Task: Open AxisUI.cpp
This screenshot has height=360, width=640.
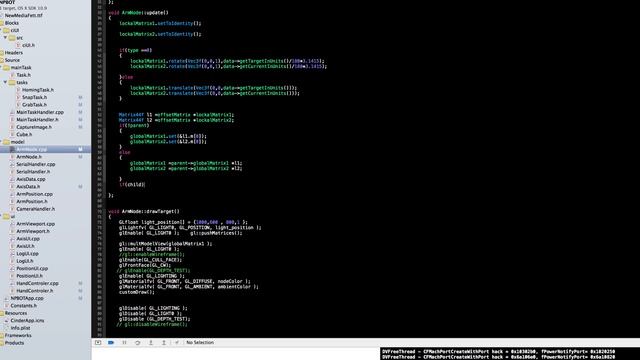Action: click(x=28, y=239)
